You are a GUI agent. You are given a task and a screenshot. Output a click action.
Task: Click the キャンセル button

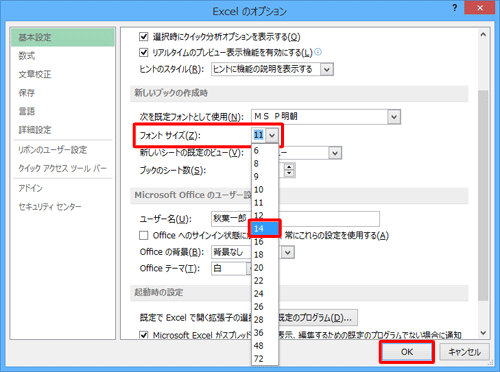click(464, 352)
